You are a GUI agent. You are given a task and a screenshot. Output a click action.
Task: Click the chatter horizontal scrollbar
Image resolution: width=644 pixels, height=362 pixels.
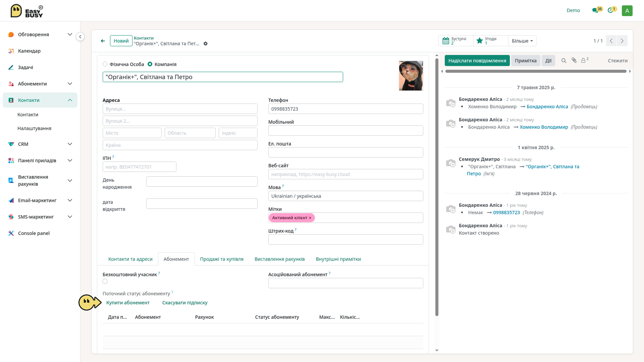[536, 71]
